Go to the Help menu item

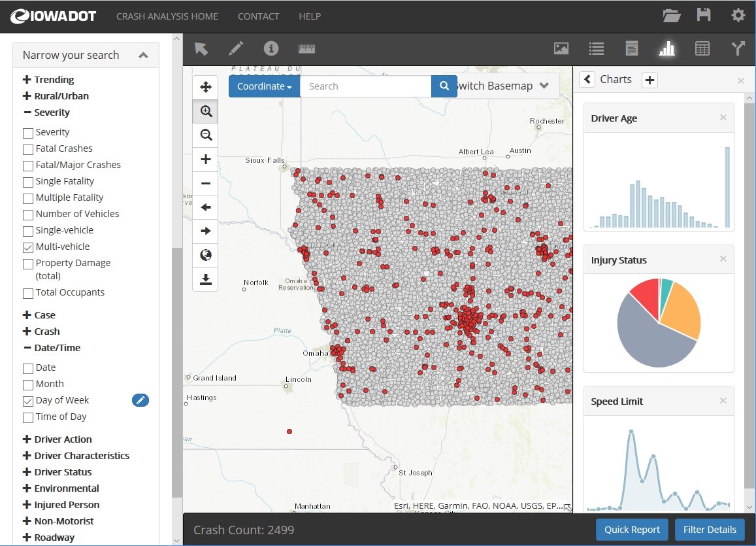(310, 16)
